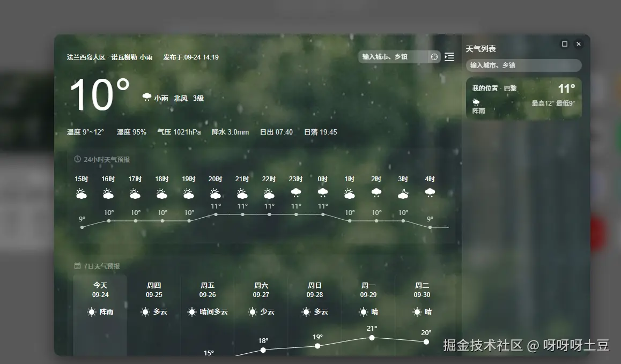Click the light rain icon beside current temperature
621x364 pixels.
(146, 98)
